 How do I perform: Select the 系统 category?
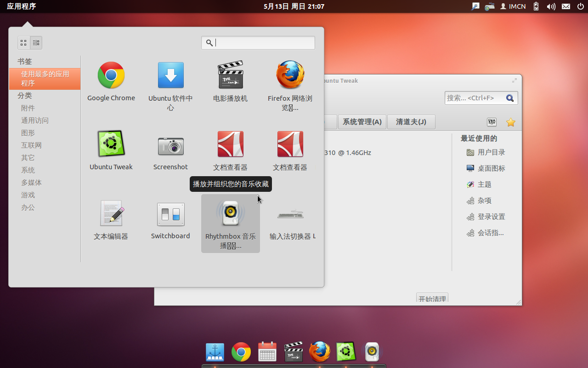point(28,170)
